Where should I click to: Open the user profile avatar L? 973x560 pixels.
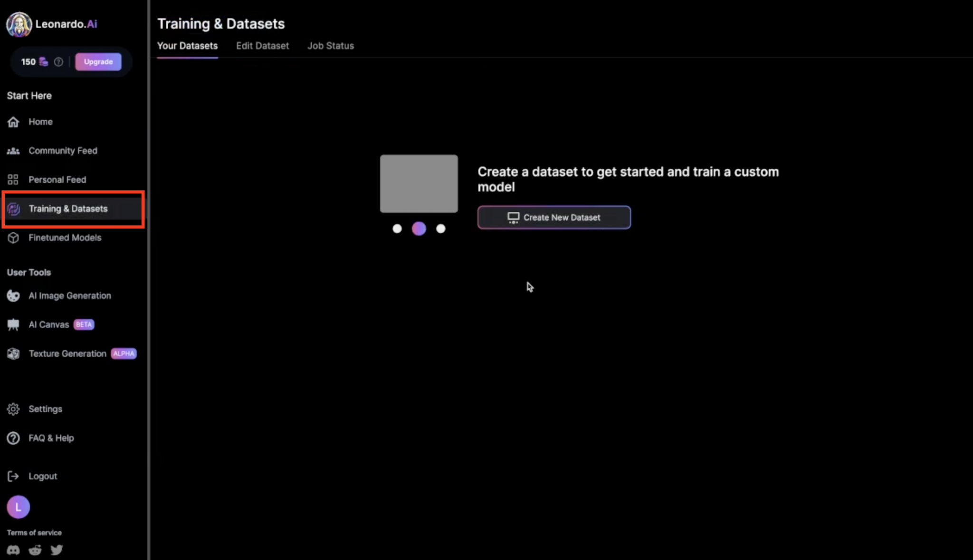tap(19, 507)
